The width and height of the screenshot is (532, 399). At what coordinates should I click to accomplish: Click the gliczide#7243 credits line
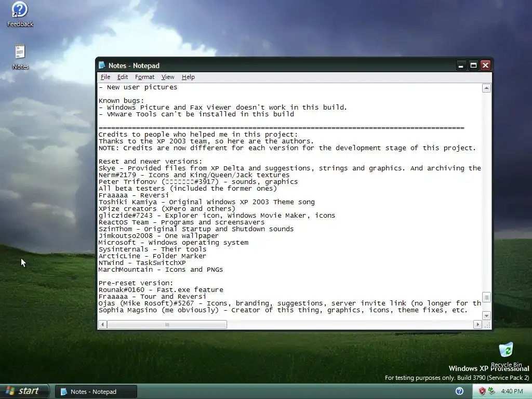217,216
